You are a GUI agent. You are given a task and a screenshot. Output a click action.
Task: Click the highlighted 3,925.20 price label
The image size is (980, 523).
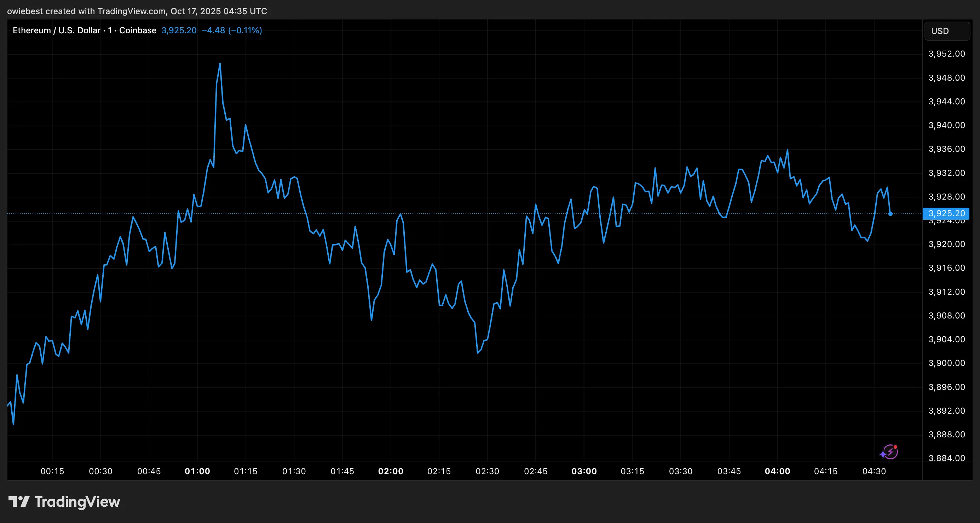[946, 213]
